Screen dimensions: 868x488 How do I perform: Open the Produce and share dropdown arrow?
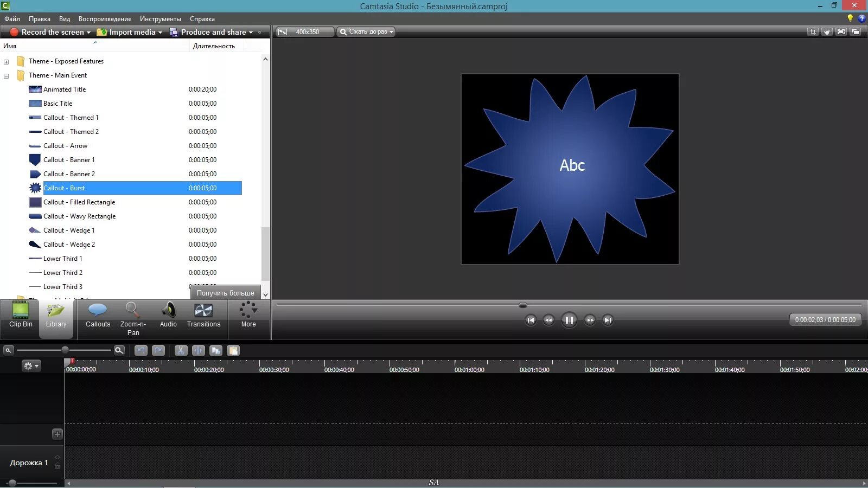click(251, 33)
